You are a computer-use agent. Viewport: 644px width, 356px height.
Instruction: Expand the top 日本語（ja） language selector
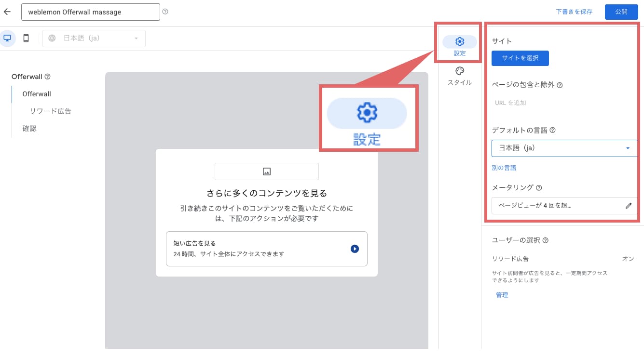94,38
